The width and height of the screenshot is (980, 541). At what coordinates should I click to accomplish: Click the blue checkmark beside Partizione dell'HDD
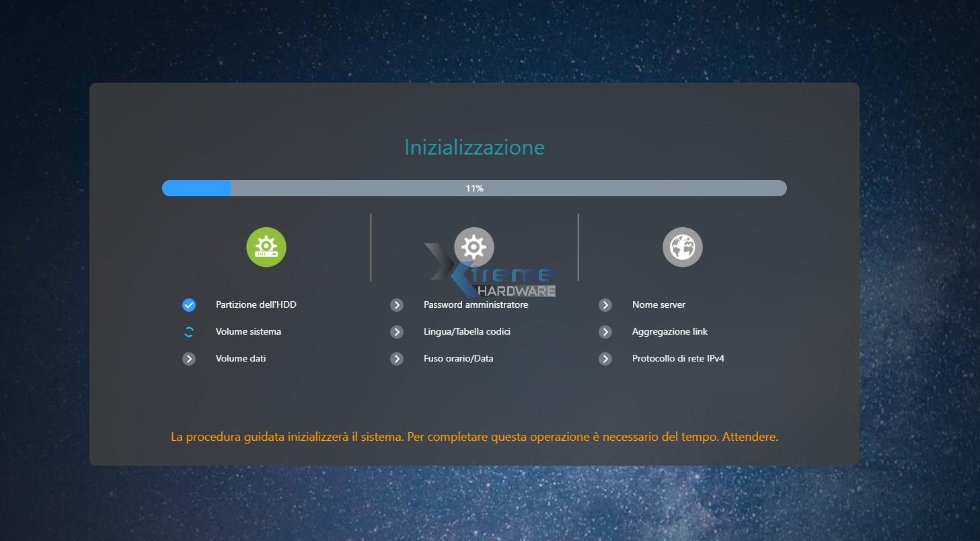click(x=189, y=305)
